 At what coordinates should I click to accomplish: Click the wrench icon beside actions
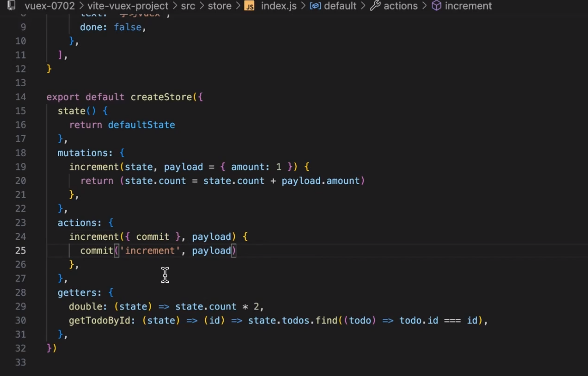pyautogui.click(x=375, y=6)
